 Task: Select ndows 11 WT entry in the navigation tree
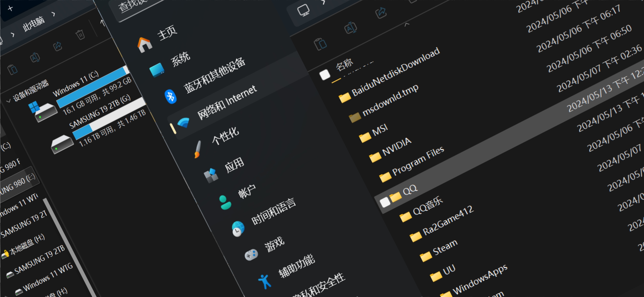click(19, 205)
